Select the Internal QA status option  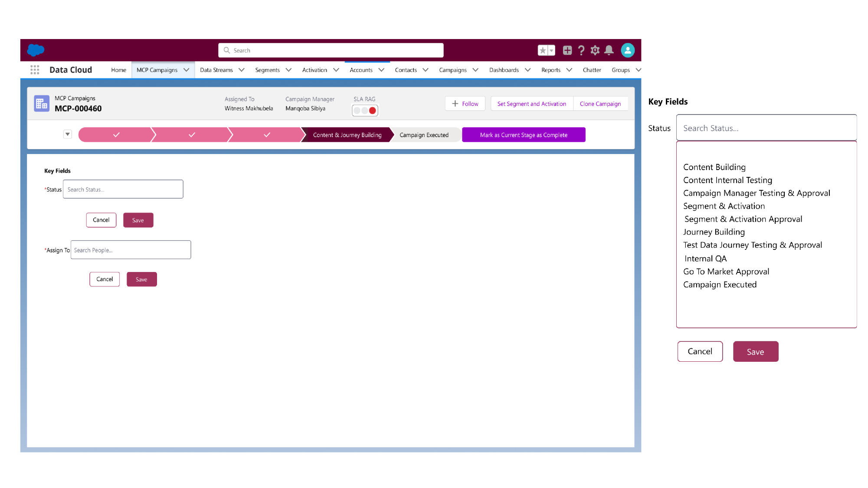tap(705, 259)
